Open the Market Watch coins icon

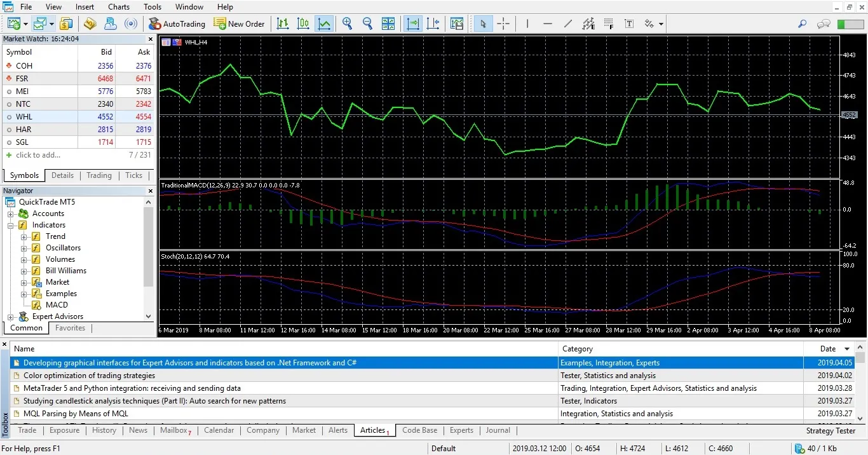tap(66, 24)
